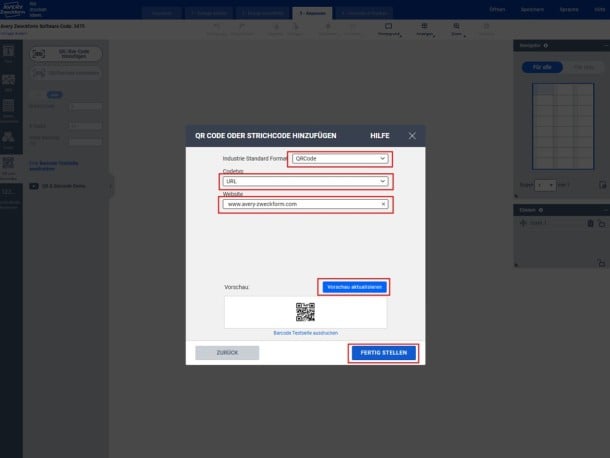Click the Website input field
The image size is (610, 458).
click(x=305, y=204)
